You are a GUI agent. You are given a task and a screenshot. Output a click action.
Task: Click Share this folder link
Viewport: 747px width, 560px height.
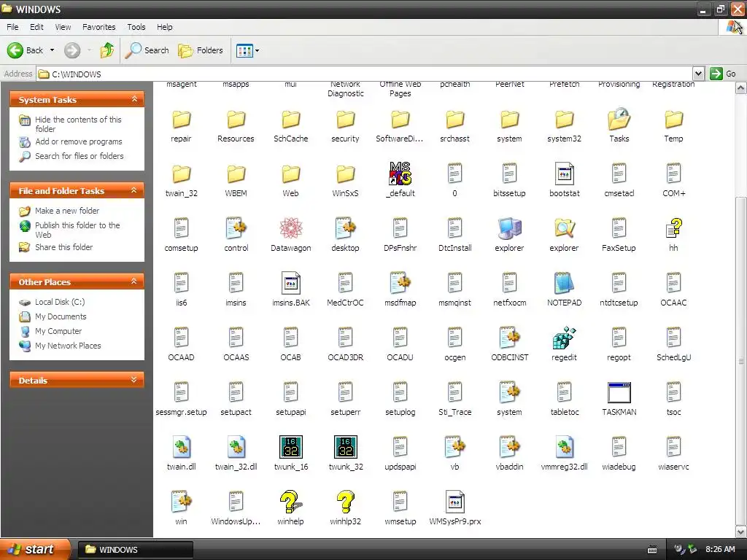pos(64,247)
